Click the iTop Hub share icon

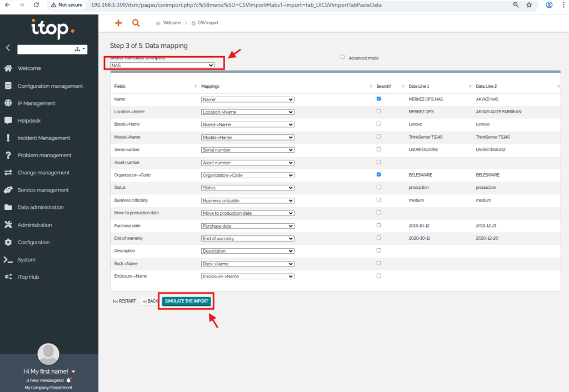(x=8, y=277)
